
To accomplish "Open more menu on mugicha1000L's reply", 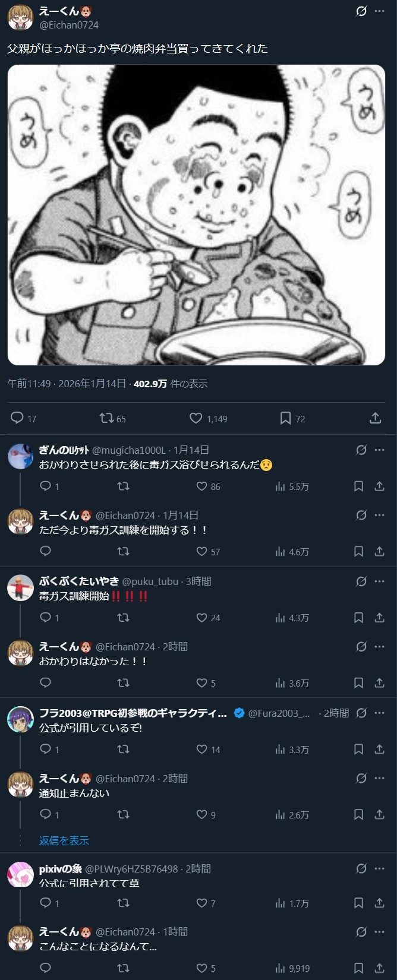I will pos(379,450).
